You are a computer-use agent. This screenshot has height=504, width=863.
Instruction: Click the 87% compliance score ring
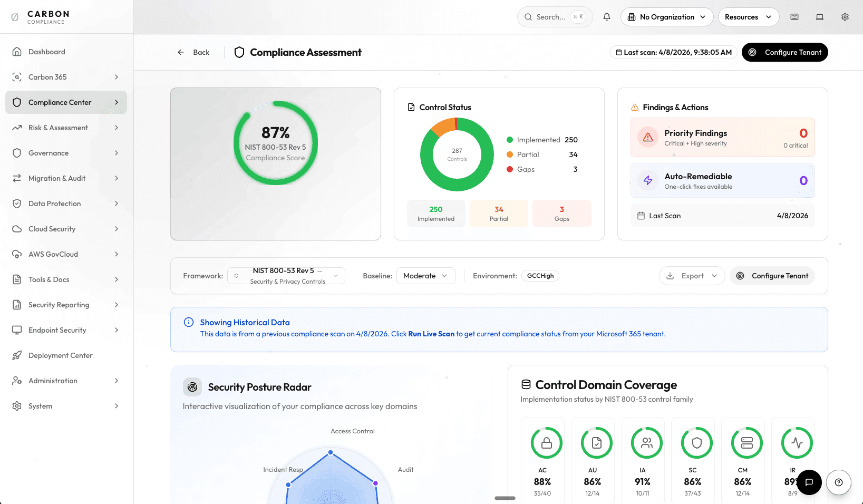[x=276, y=143]
